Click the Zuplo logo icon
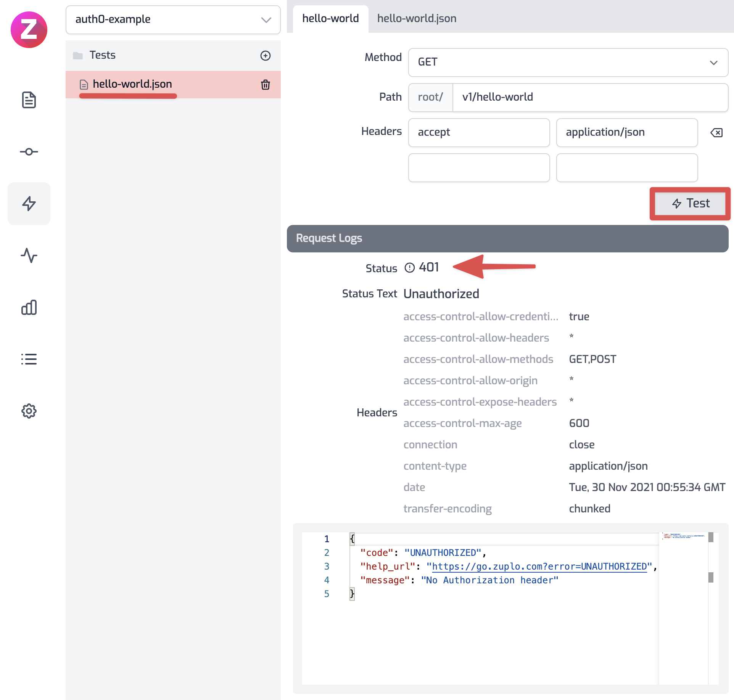The width and height of the screenshot is (734, 700). point(29,29)
